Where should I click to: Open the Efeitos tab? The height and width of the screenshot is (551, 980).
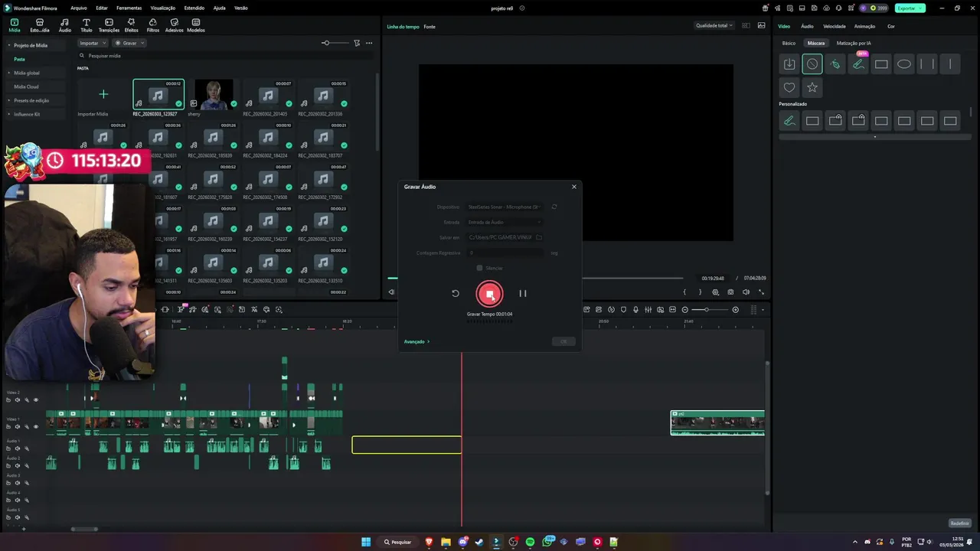(132, 25)
